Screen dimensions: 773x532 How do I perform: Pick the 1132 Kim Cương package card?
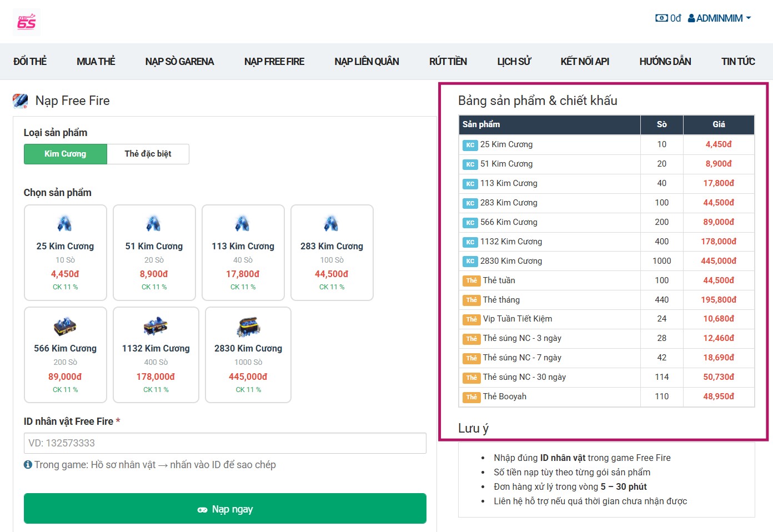155,355
